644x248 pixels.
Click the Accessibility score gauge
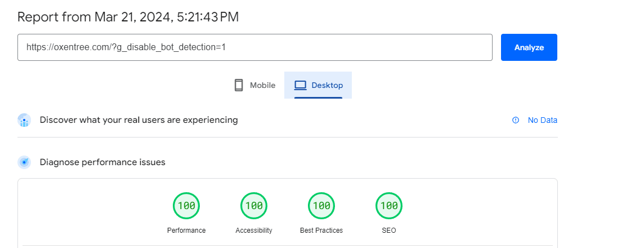pos(254,205)
